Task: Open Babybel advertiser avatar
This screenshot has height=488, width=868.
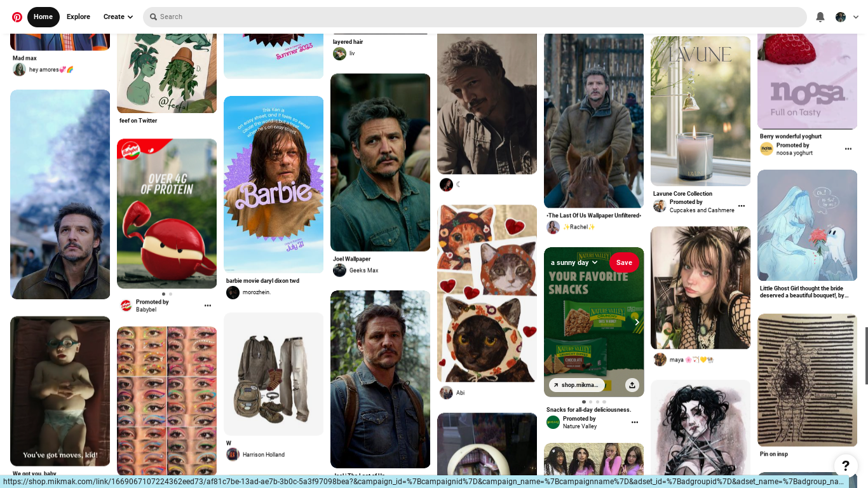Action: (126, 306)
